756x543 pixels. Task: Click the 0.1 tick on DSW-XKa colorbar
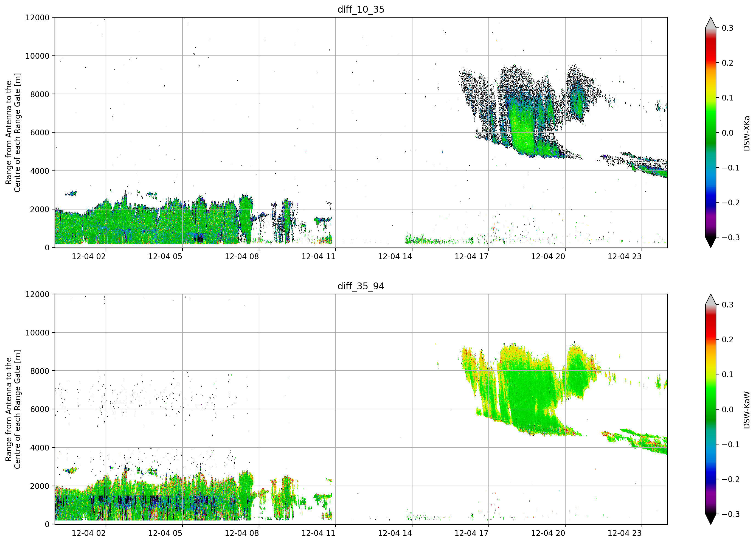pos(728,98)
